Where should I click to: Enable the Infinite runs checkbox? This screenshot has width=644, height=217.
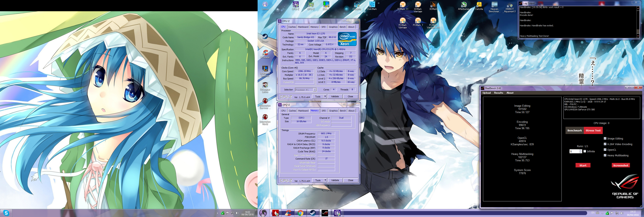click(584, 151)
